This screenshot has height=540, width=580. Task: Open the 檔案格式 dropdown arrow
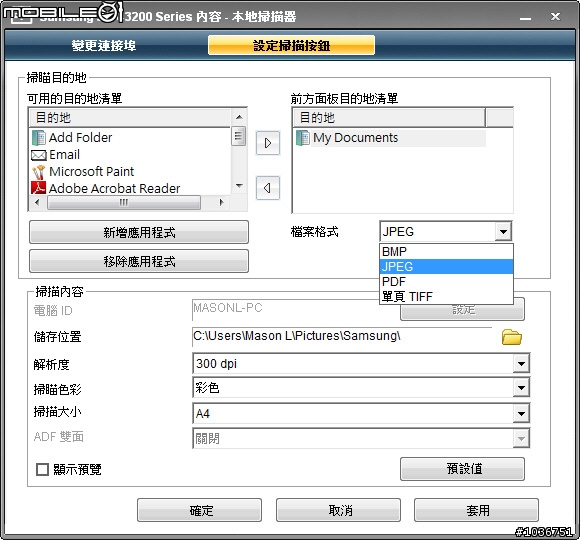pyautogui.click(x=503, y=232)
